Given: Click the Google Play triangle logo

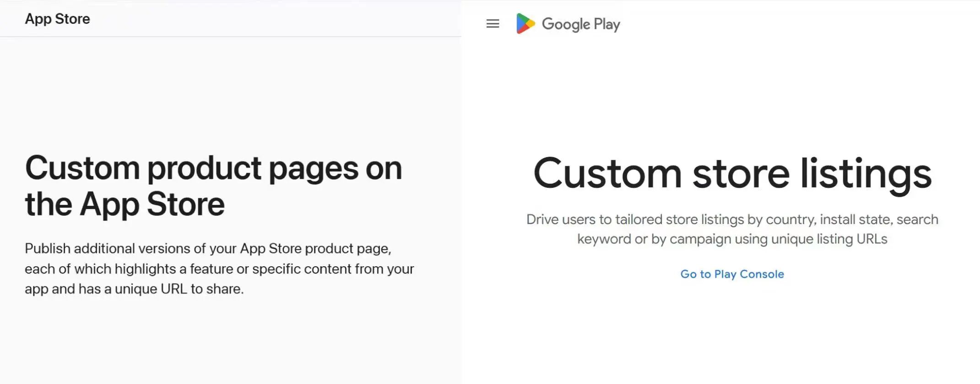Looking at the screenshot, I should 525,24.
